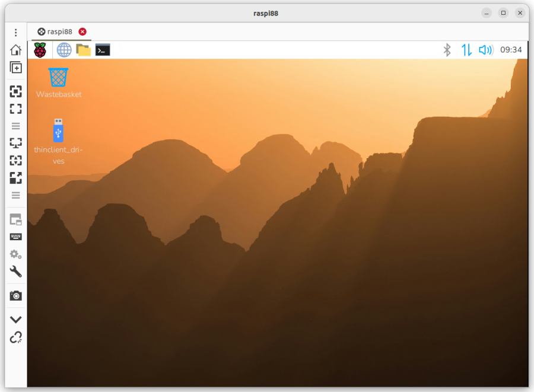Open the three-dot overflow menu
534x392 pixels.
pyautogui.click(x=15, y=32)
